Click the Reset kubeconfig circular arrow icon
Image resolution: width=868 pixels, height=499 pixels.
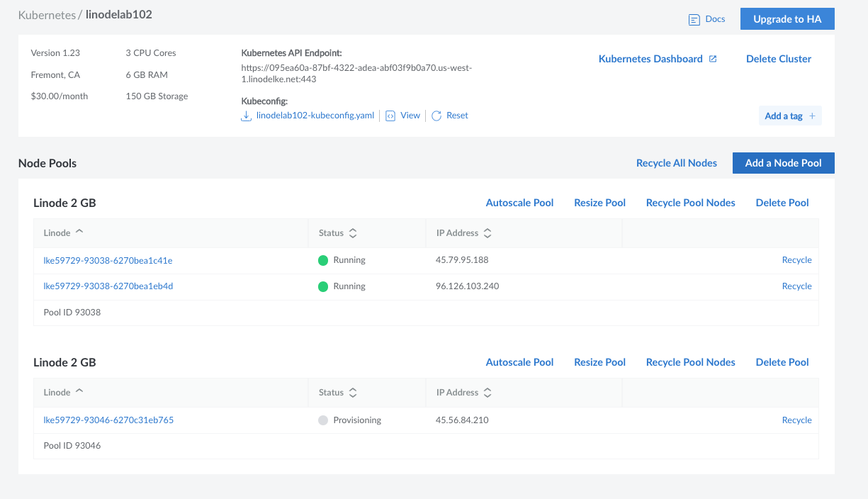436,116
